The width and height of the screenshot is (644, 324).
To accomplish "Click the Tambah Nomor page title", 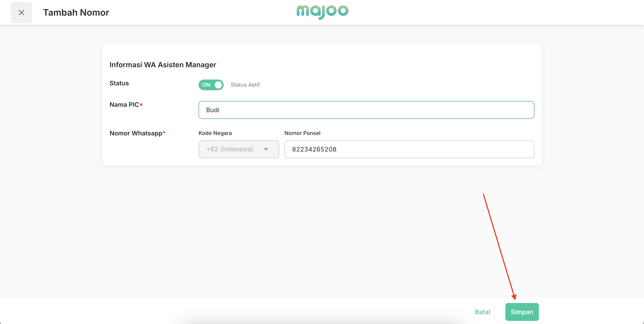I will (76, 13).
